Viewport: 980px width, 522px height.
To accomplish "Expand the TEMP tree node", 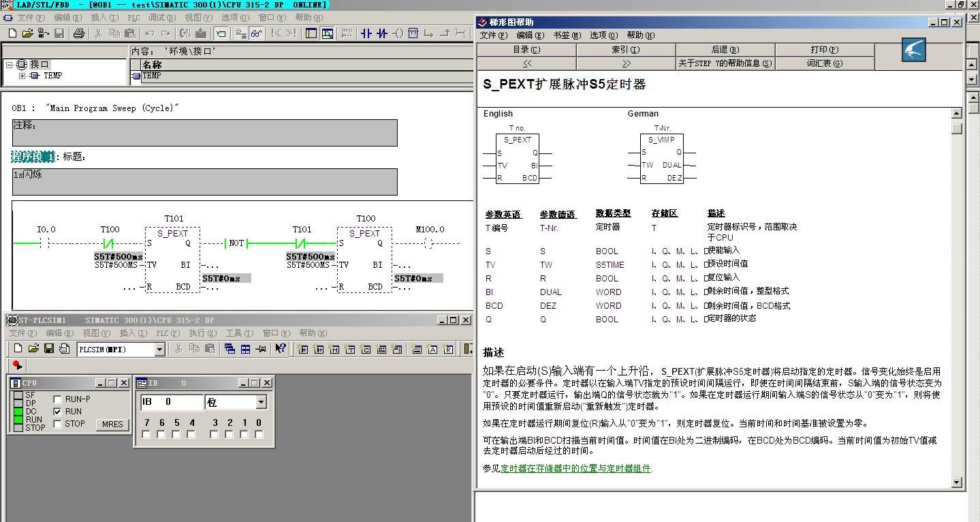I will tap(22, 76).
